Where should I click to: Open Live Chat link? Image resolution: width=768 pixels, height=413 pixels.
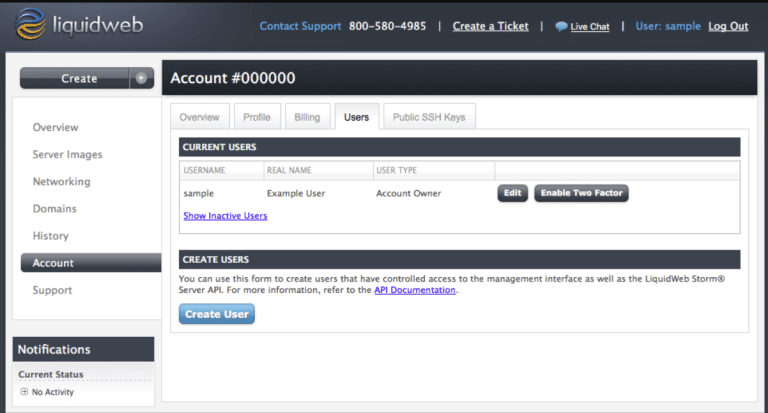pyautogui.click(x=590, y=27)
